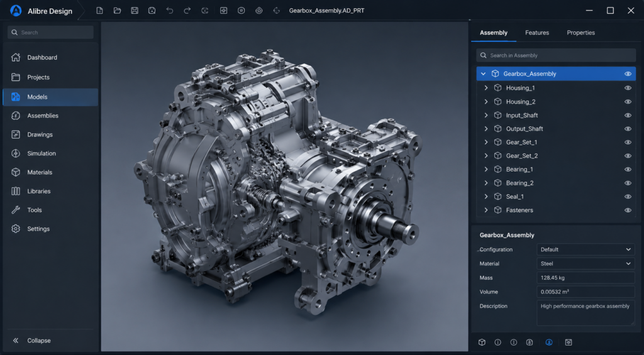
Task: Click the redo arrow icon
Action: click(187, 11)
